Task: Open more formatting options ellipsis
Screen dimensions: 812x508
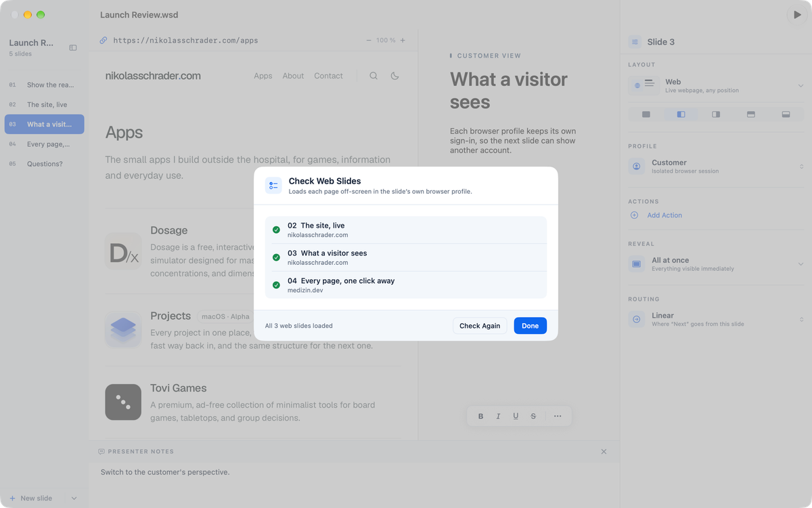Action: [558, 417]
